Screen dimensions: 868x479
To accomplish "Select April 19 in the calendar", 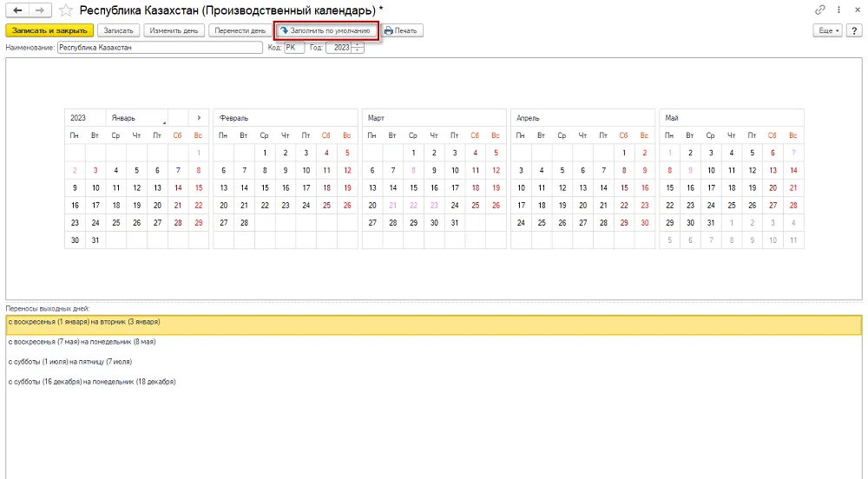I will [x=562, y=205].
